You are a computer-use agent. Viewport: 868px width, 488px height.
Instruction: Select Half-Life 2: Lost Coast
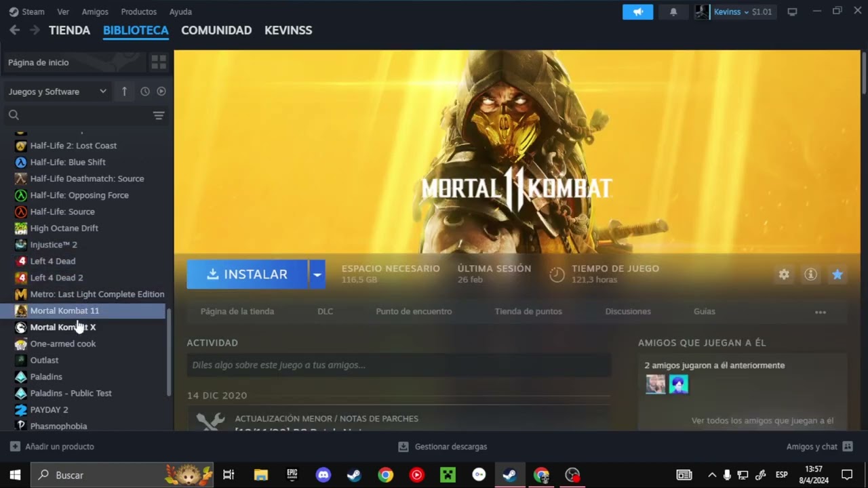73,146
